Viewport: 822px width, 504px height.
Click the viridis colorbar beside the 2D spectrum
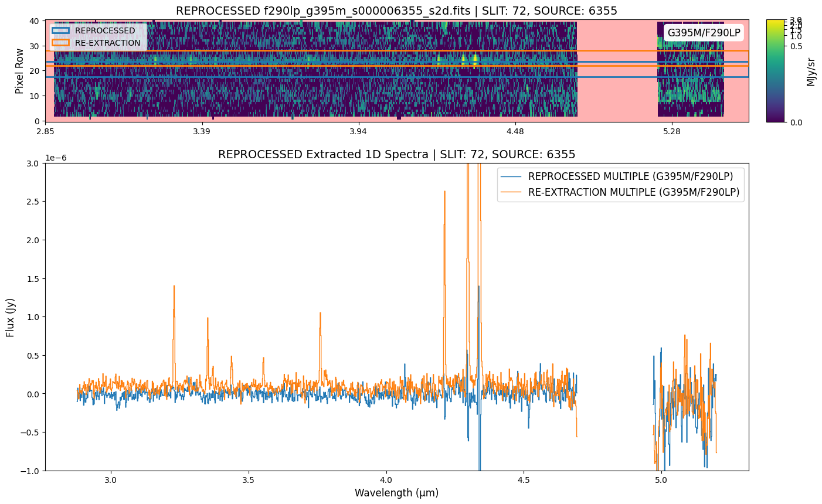774,70
